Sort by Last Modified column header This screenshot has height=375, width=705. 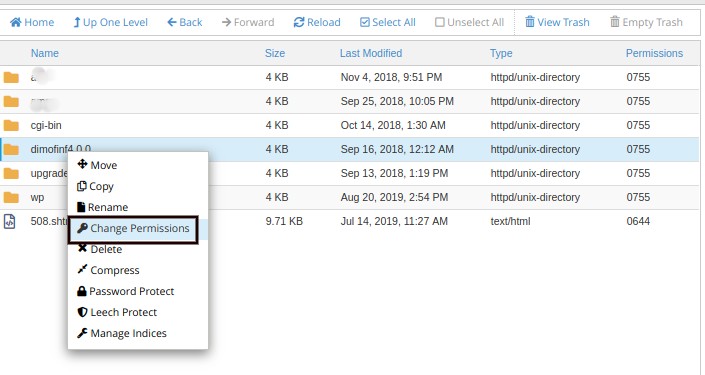[x=371, y=53]
